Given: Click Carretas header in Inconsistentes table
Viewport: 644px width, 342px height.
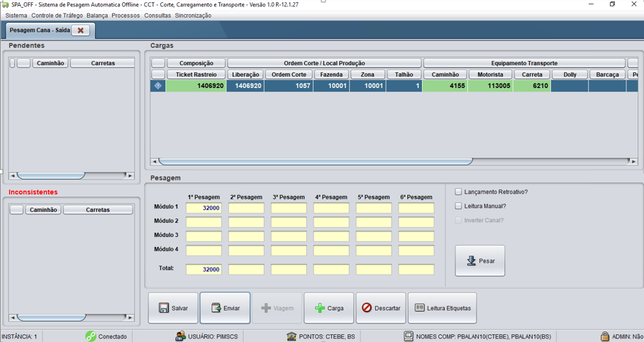Looking at the screenshot, I should (98, 209).
